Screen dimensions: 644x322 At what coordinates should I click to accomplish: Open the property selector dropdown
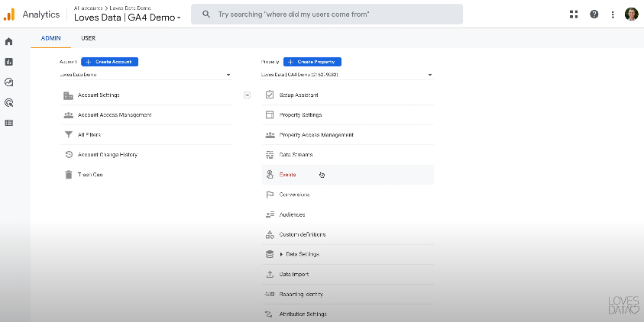tap(347, 75)
